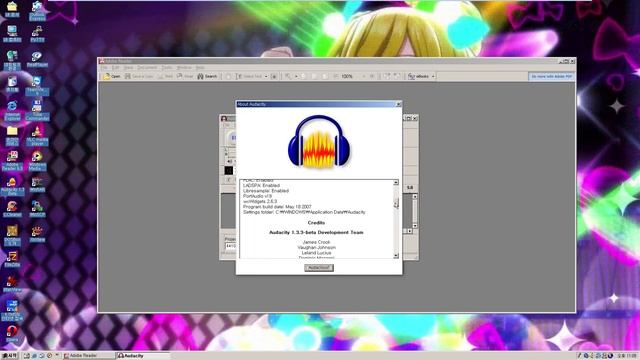Click the About Audacity scrollbar thumb
Screen dimensions: 640x360
click(x=396, y=204)
